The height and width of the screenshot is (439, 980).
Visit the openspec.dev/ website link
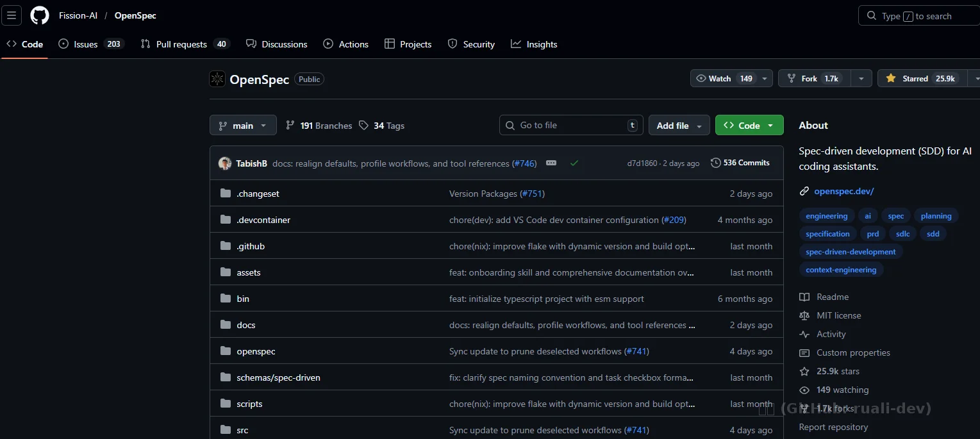tap(844, 191)
